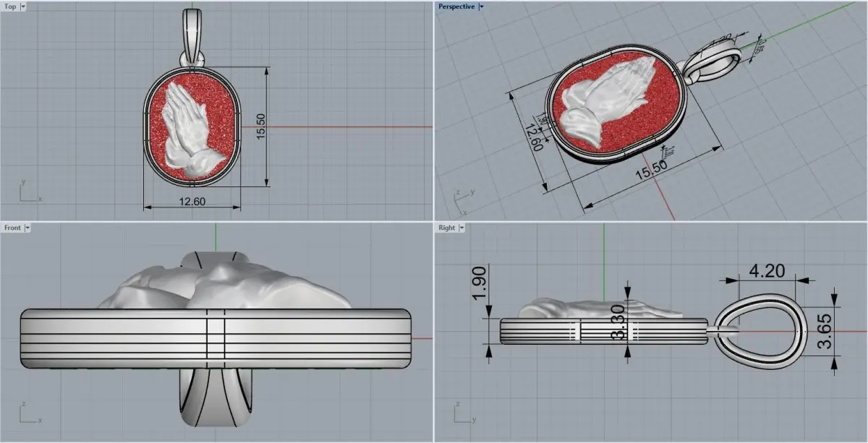Select the 3.30 dimension in Right view
Screen dimensions: 868x443
point(617,322)
